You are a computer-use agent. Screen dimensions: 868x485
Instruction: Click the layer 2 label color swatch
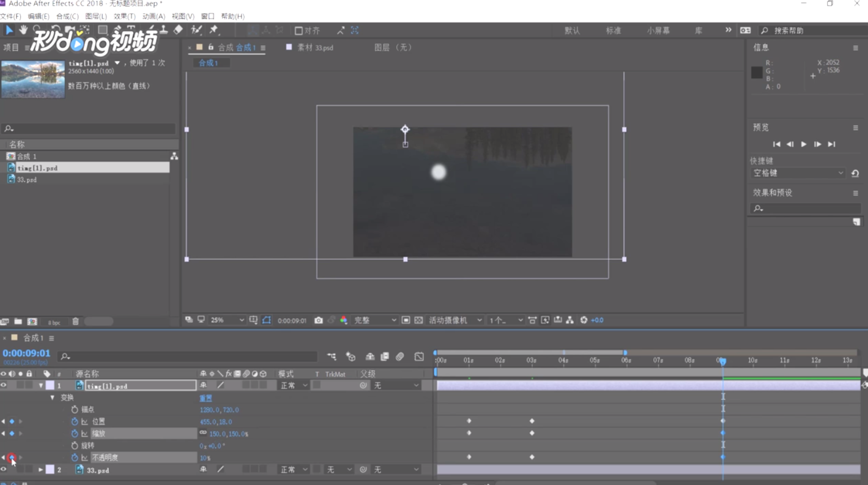click(x=50, y=470)
